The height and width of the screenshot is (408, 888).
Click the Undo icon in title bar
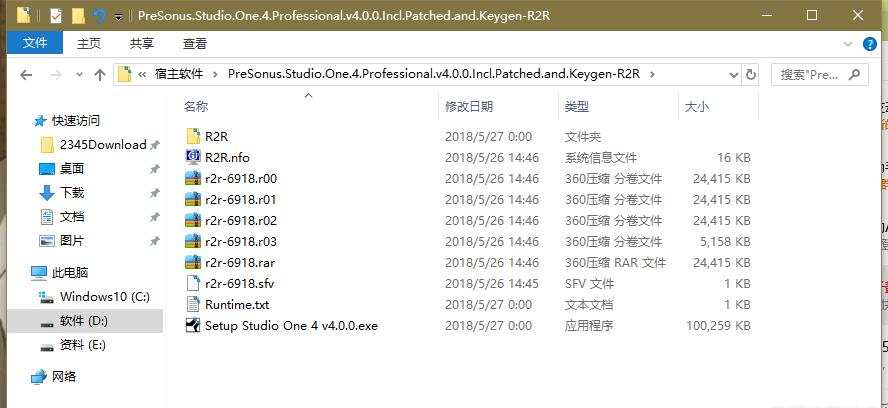pyautogui.click(x=100, y=16)
